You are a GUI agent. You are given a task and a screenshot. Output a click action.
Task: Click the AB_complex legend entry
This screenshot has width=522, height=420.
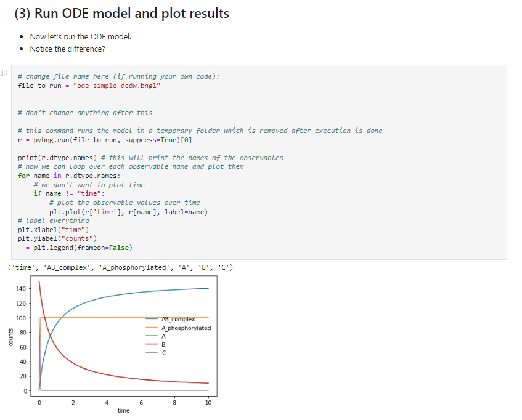point(177,320)
